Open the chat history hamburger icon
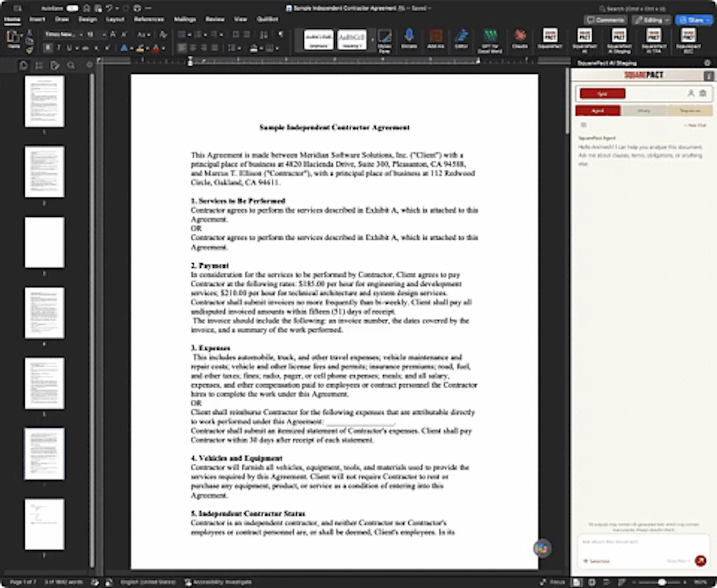The width and height of the screenshot is (717, 588). [x=583, y=125]
